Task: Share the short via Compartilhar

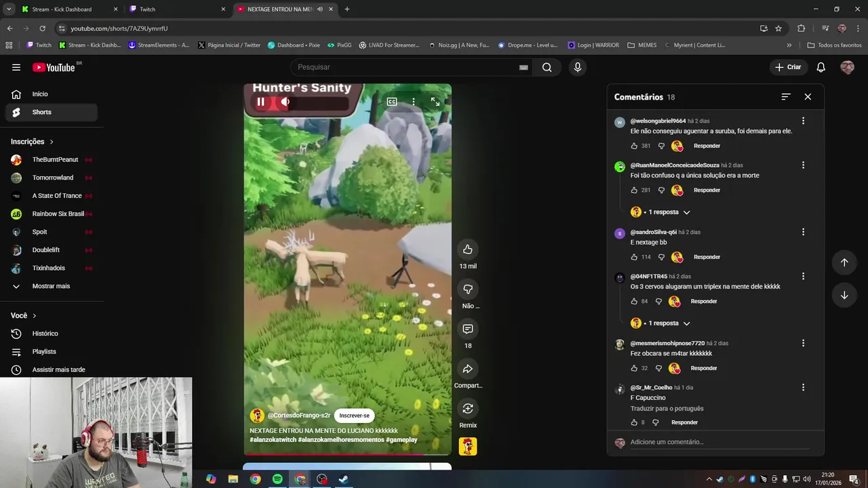Action: pos(468,369)
